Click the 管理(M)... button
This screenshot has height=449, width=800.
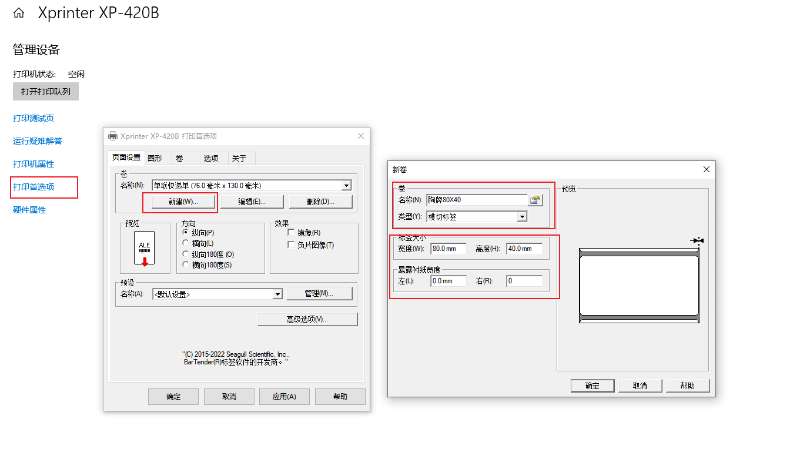(x=319, y=293)
